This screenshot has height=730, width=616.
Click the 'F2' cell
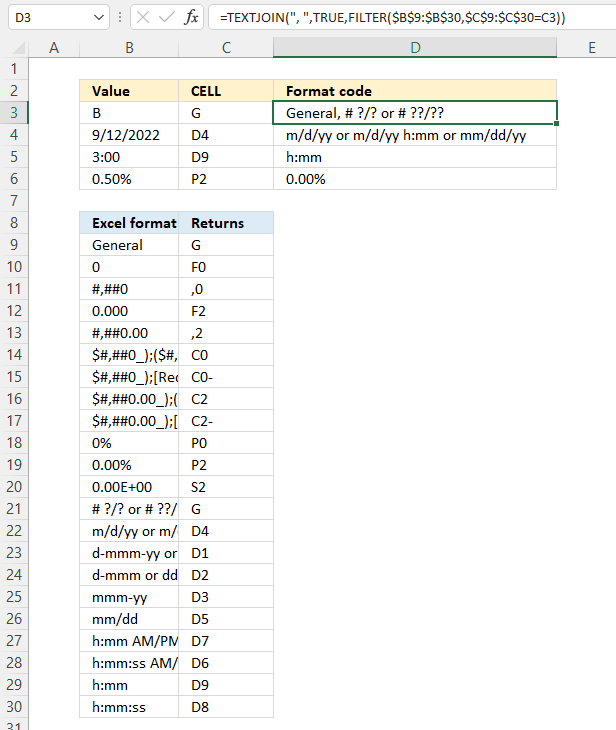click(226, 311)
